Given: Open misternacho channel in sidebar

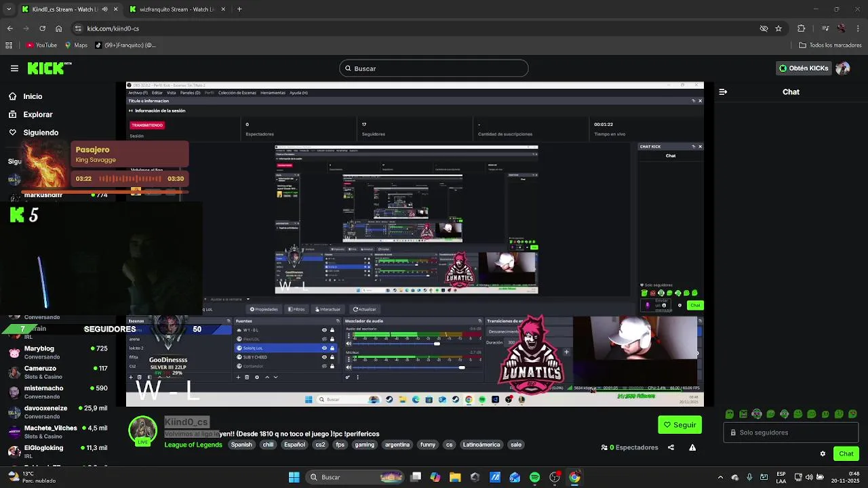Looking at the screenshot, I should [58, 392].
